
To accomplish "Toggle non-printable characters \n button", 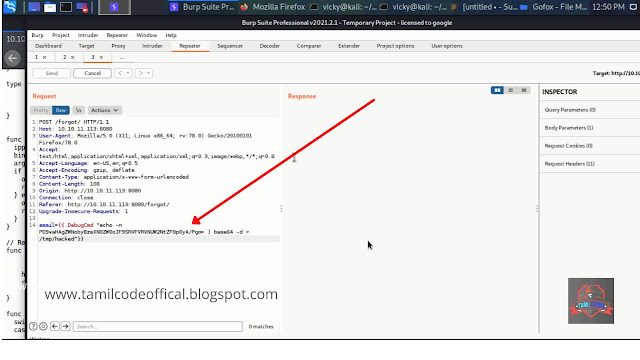I will click(78, 110).
